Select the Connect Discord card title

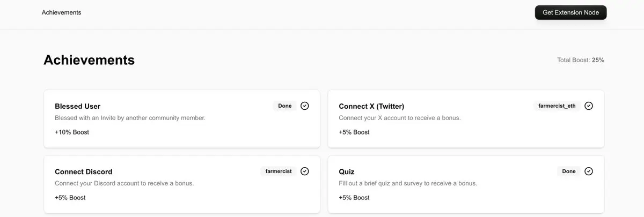(84, 172)
